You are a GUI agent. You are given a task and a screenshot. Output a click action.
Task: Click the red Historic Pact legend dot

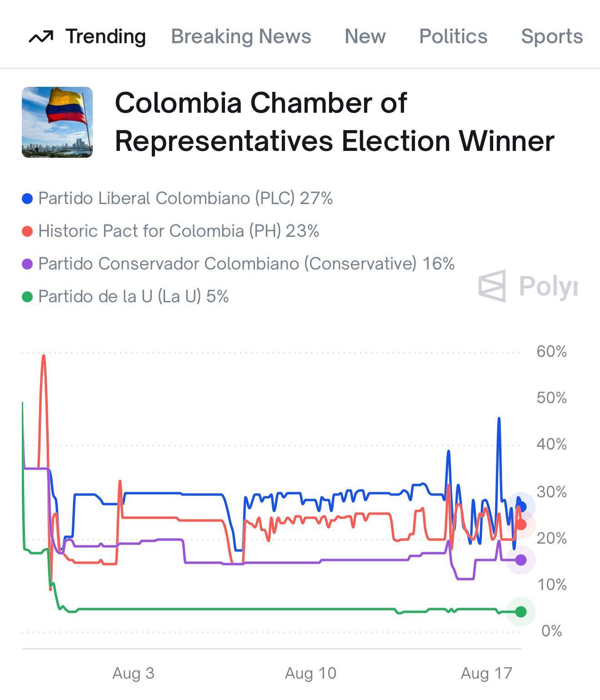(27, 231)
